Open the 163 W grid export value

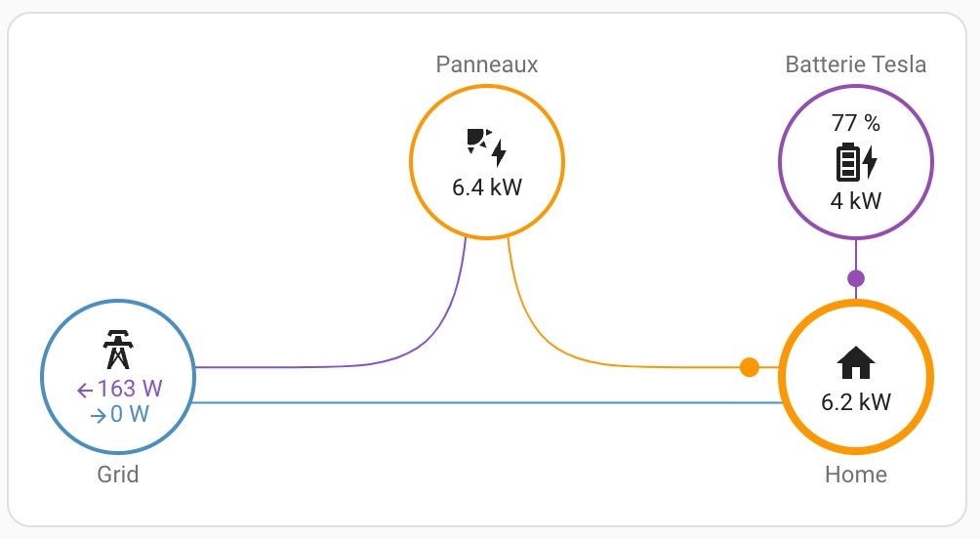click(x=130, y=389)
